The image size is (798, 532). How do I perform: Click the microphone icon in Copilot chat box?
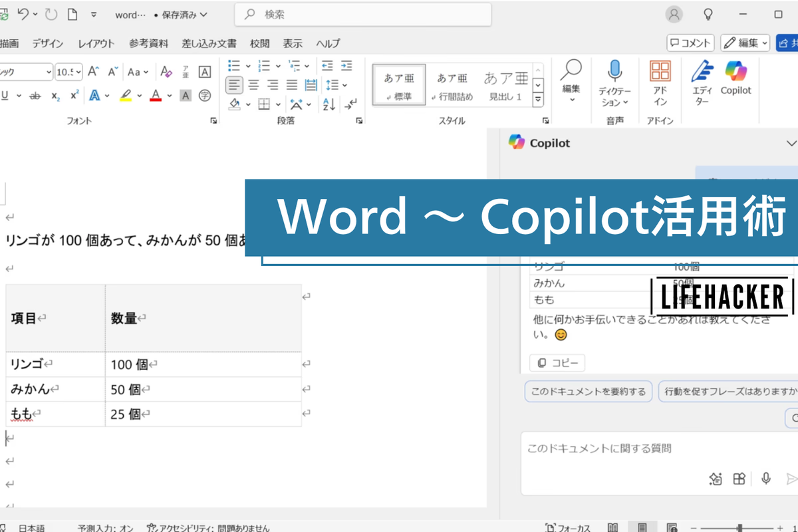click(x=766, y=478)
